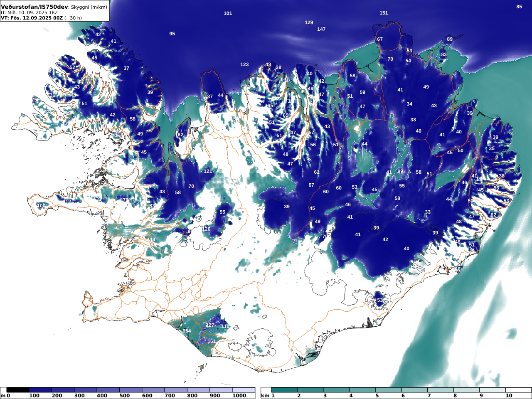Click the 120 visibility value on the map
The width and height of the screenshot is (532, 399).
click(206, 229)
